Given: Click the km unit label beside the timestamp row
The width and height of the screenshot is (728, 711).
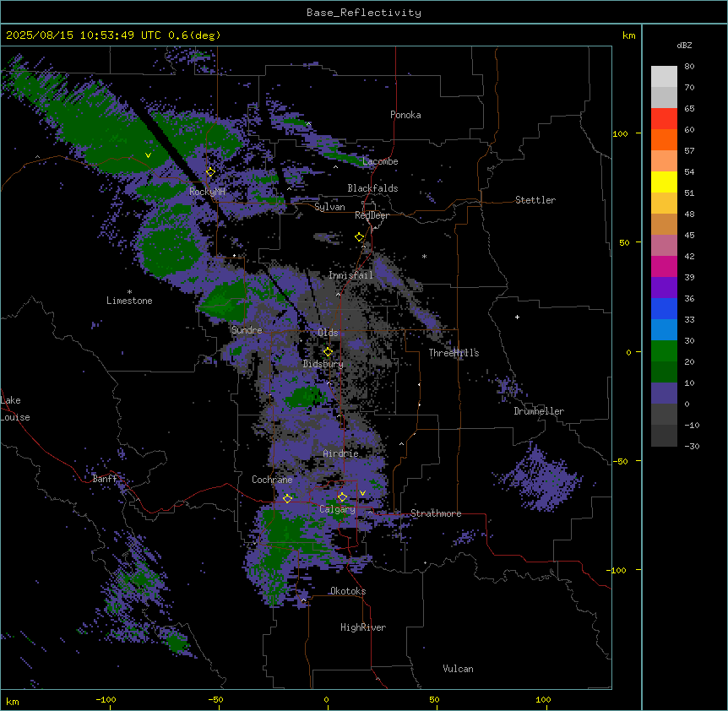Looking at the screenshot, I should click(x=628, y=35).
